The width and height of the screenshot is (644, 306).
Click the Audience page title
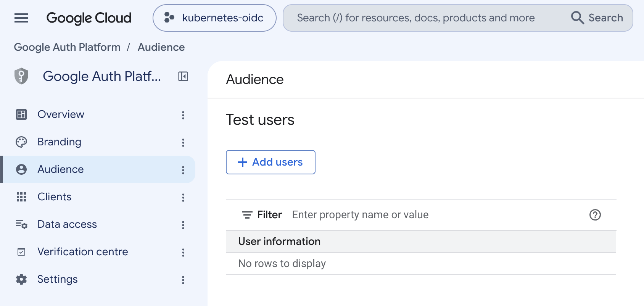(x=255, y=79)
